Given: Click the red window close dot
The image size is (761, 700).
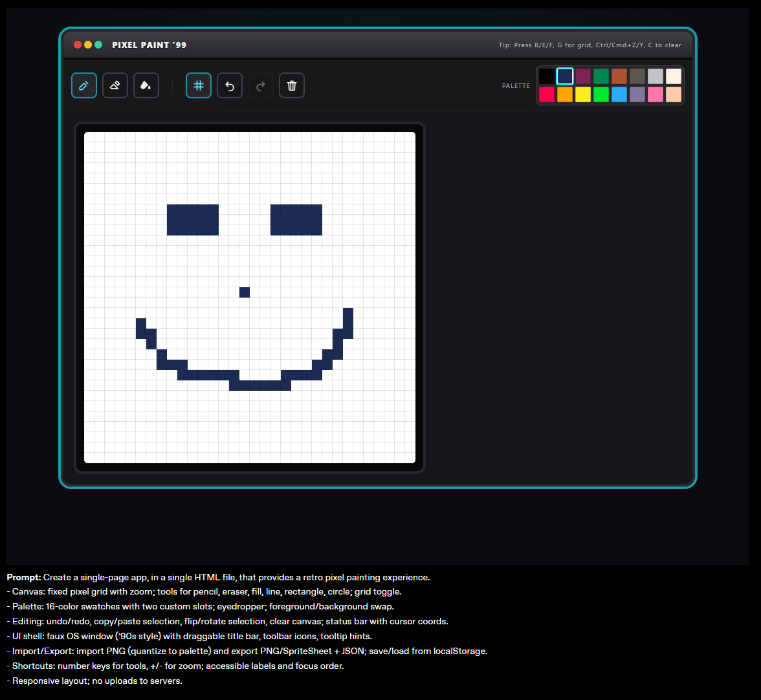Looking at the screenshot, I should [x=78, y=45].
